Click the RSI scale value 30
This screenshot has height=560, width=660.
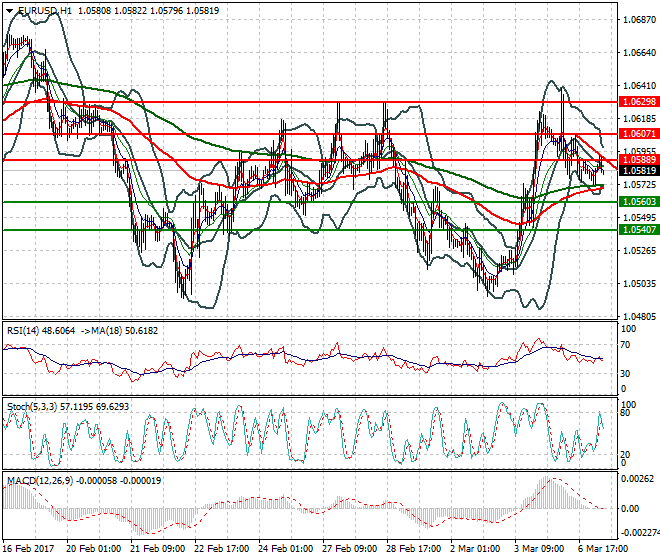click(x=625, y=373)
